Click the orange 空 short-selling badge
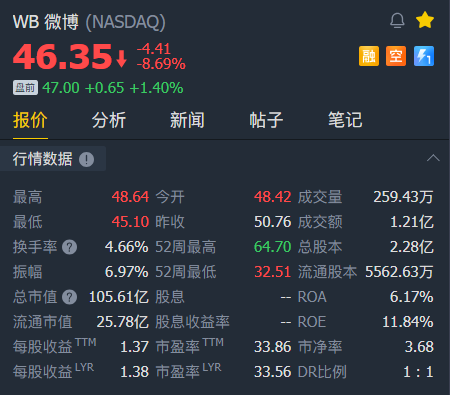 pos(396,56)
